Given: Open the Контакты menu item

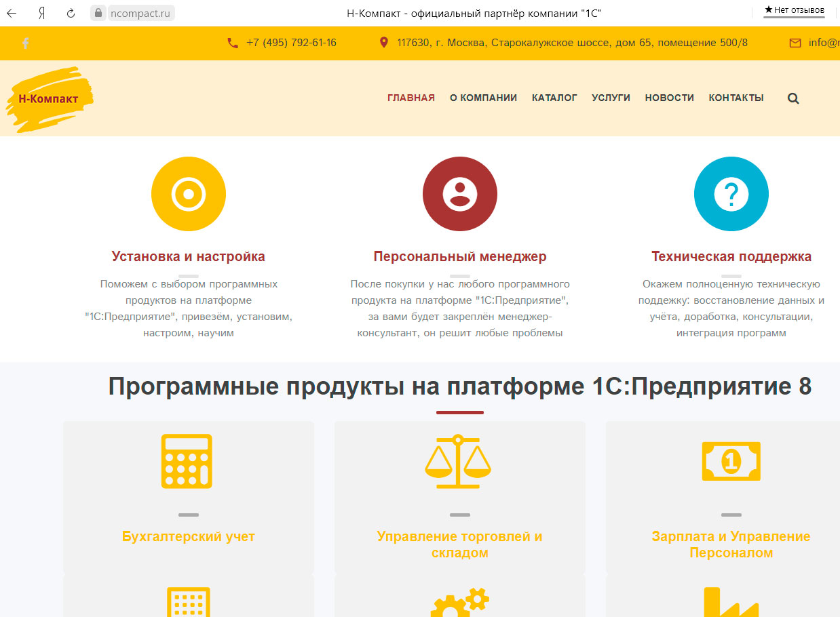Looking at the screenshot, I should tap(736, 98).
